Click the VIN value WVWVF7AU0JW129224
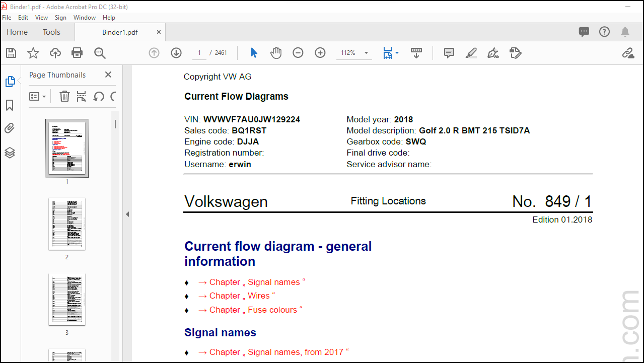The image size is (644, 363). 252,119
